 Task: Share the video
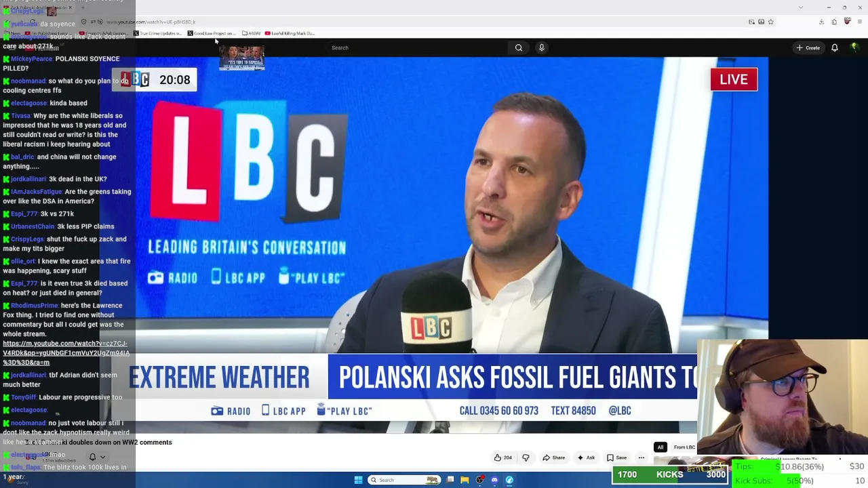click(553, 457)
